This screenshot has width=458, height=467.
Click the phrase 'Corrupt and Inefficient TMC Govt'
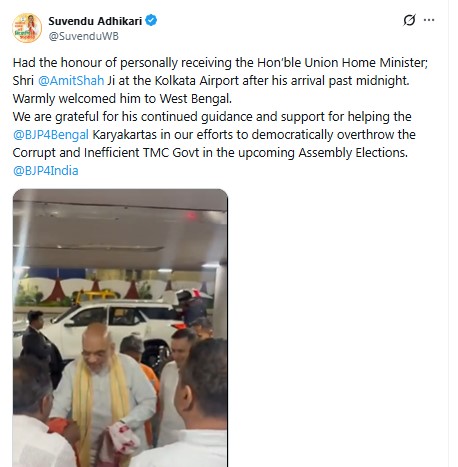pyautogui.click(x=106, y=153)
